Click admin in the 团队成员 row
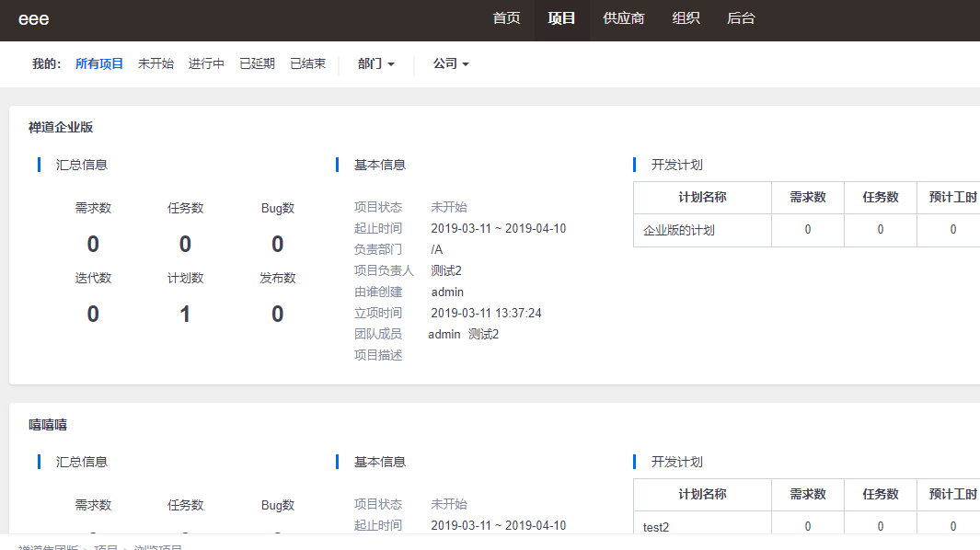The height and width of the screenshot is (550, 980). pyautogui.click(x=444, y=335)
